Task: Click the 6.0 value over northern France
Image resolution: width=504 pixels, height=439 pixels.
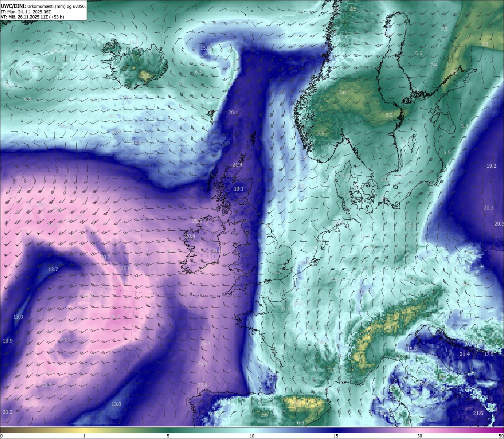Action: click(x=285, y=309)
